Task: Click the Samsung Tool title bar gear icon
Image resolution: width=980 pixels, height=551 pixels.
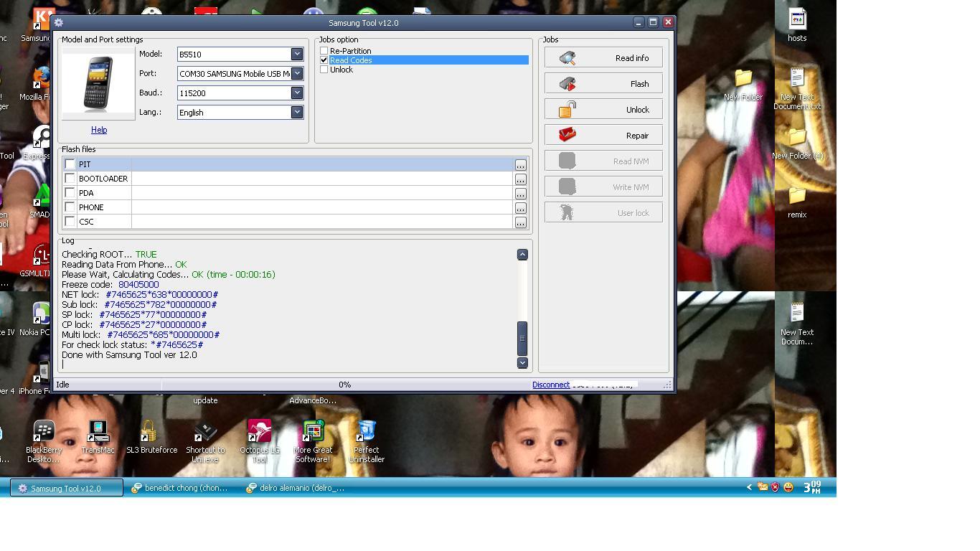Action: (59, 23)
